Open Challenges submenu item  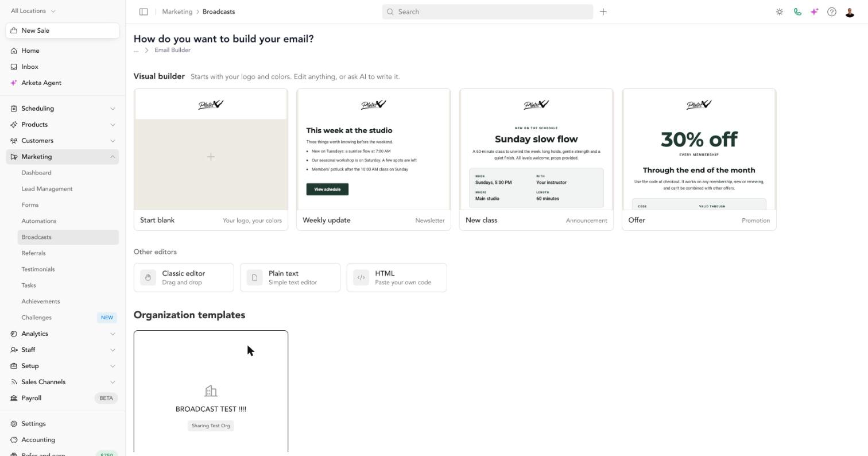tap(68, 318)
